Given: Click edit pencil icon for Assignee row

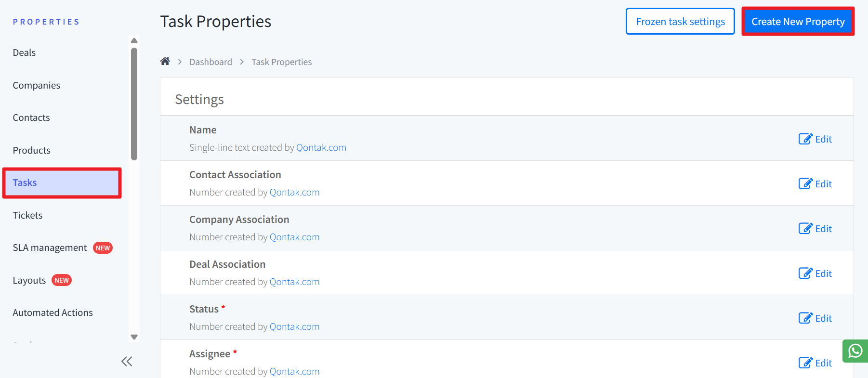Looking at the screenshot, I should point(805,363).
